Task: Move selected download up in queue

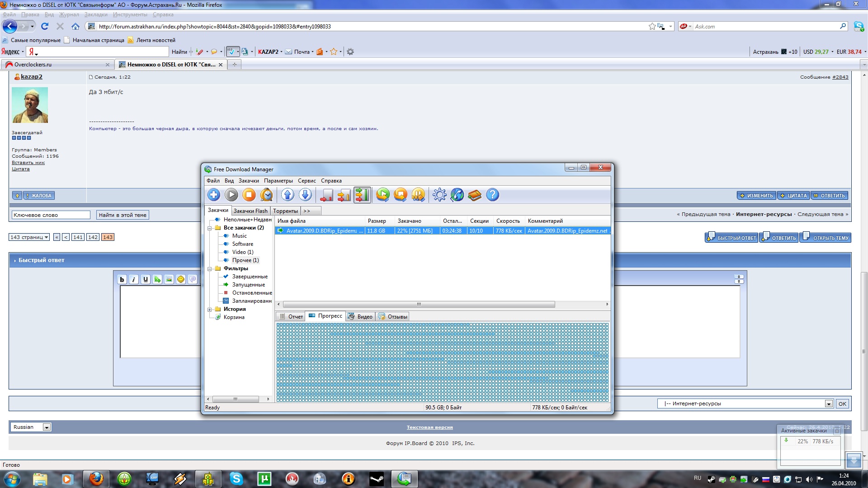Action: coord(288,195)
